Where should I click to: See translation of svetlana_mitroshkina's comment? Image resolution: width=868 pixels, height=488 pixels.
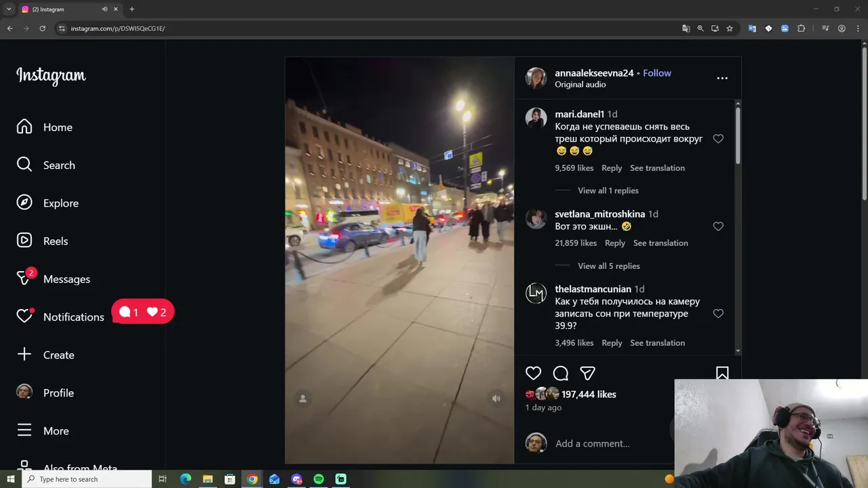click(x=660, y=243)
